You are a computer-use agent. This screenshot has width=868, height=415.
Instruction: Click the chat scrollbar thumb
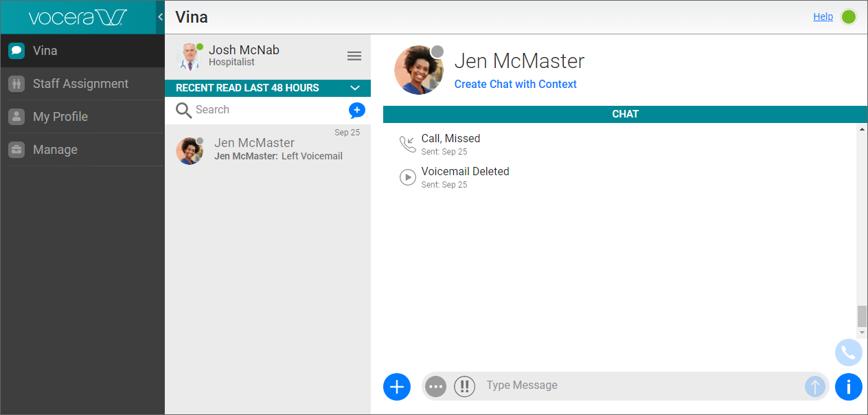pyautogui.click(x=862, y=316)
